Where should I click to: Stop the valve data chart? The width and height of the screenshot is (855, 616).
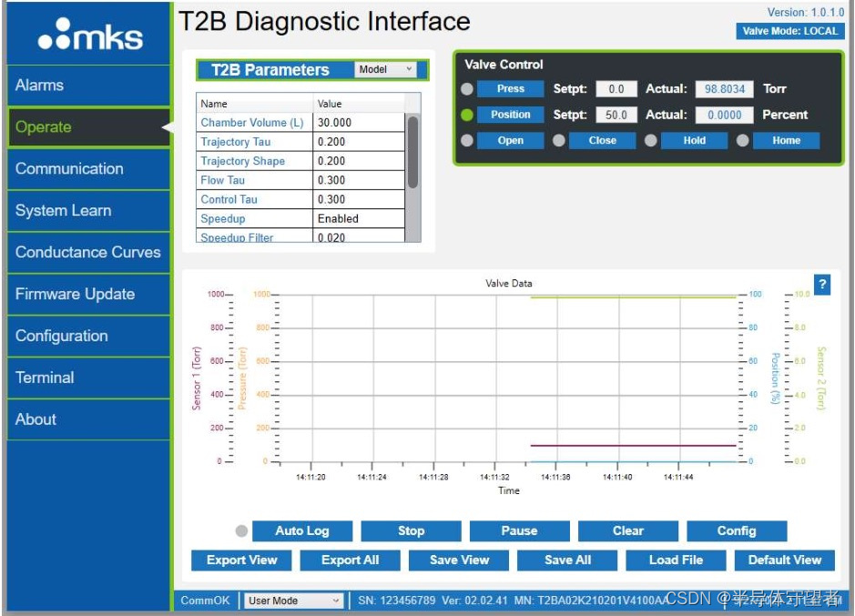pyautogui.click(x=411, y=531)
